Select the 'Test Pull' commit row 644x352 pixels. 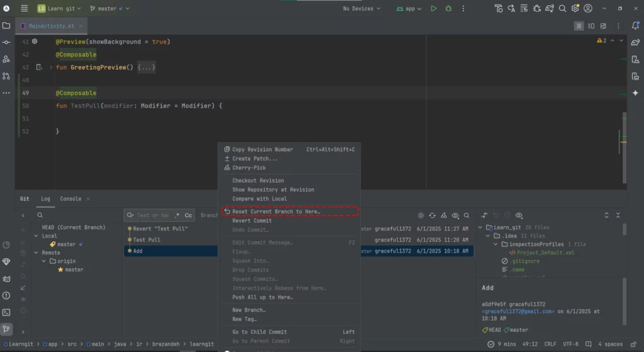click(x=299, y=240)
